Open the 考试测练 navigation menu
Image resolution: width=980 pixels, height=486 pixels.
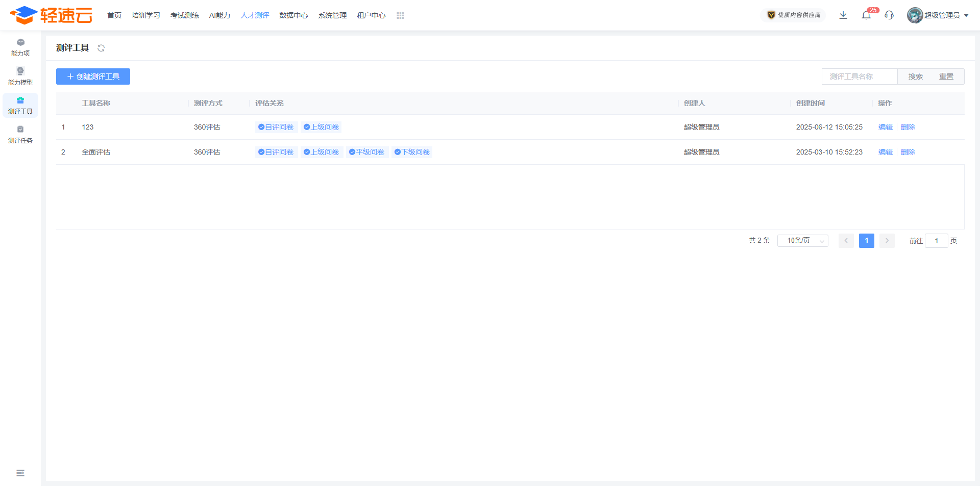(x=185, y=15)
